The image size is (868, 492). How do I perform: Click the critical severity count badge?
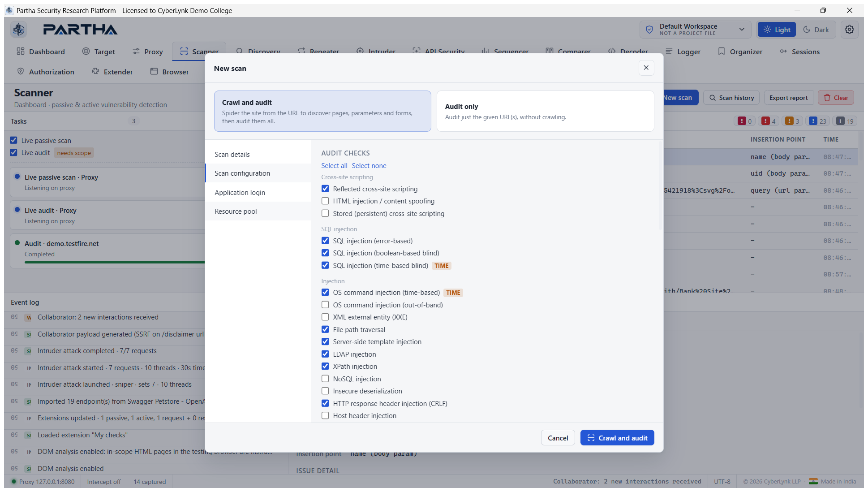[x=745, y=121]
